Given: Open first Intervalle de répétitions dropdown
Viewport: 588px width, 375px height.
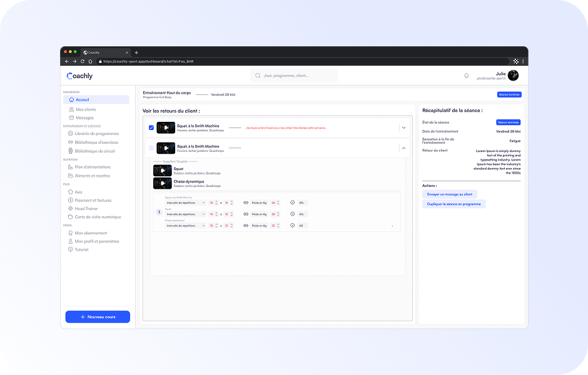Looking at the screenshot, I should (x=185, y=202).
